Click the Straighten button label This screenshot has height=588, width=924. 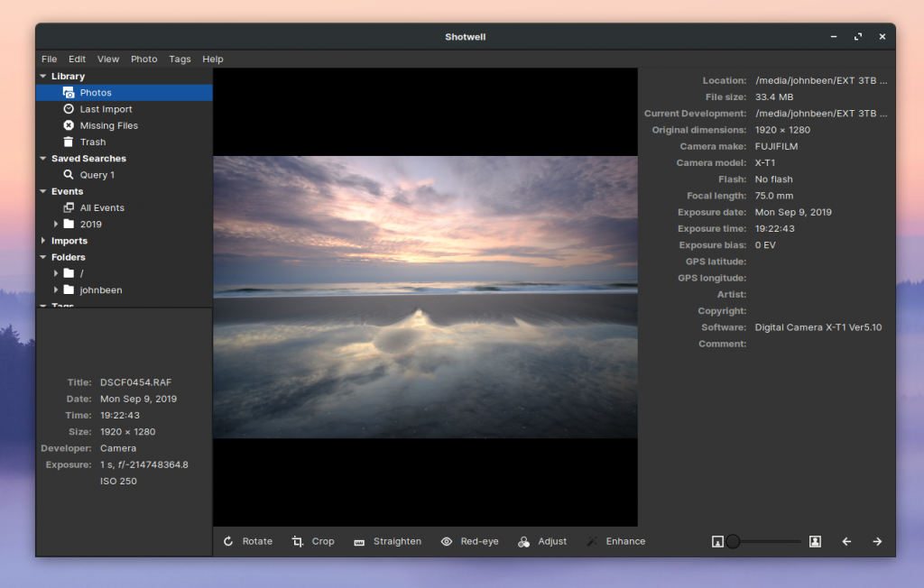(x=397, y=541)
